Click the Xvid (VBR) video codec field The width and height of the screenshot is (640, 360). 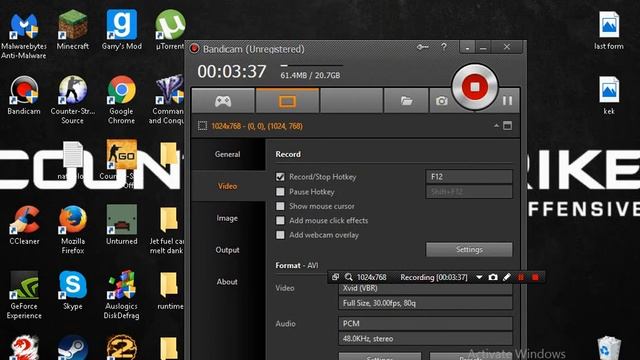click(x=425, y=289)
